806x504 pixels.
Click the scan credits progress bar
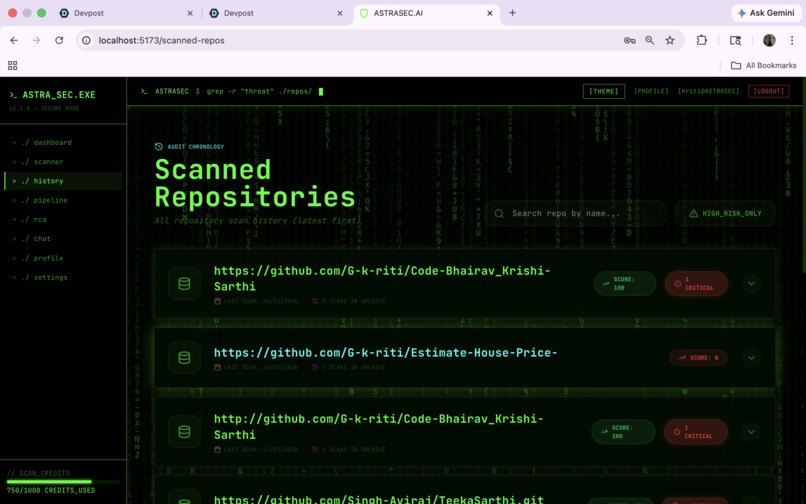coord(63,482)
